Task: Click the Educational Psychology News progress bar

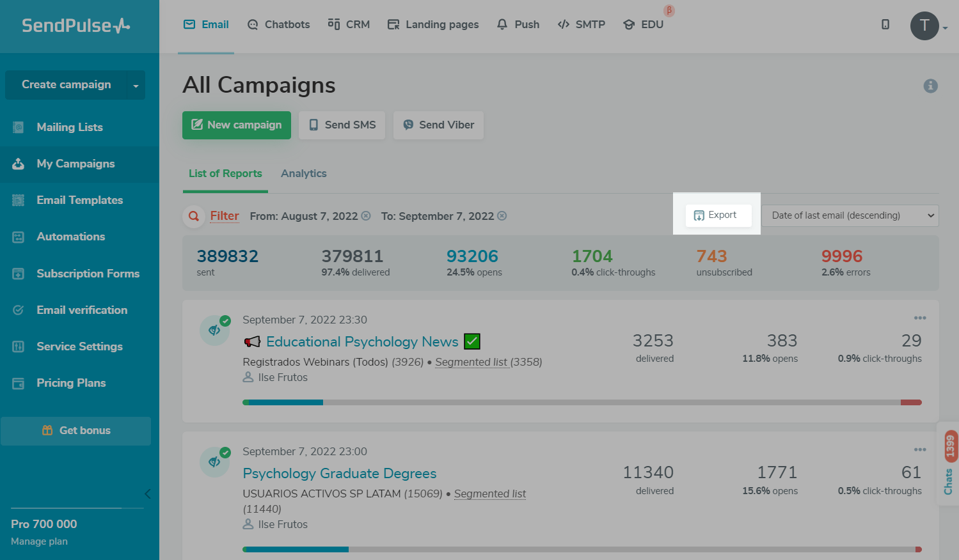Action: point(582,402)
